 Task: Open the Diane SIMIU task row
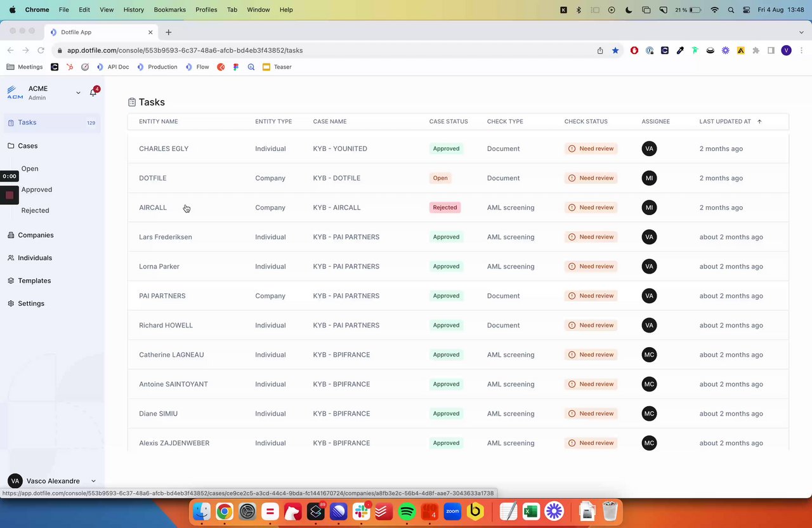point(458,414)
